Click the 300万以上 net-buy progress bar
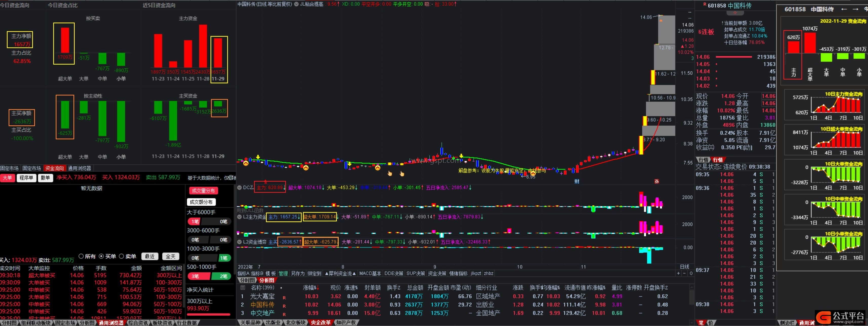 208,315
